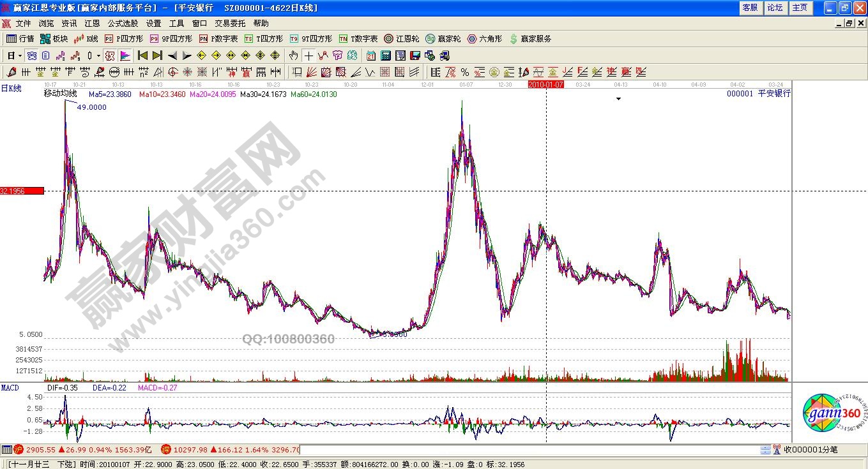Screen dimensions: 868x469
Task: Click the 2010-01-07 date marker
Action: coord(546,84)
